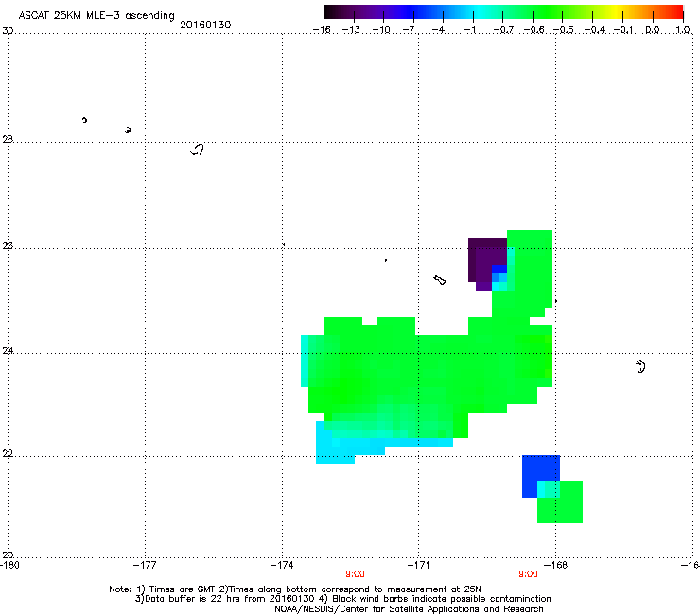Click the longitude label -174
The image size is (700, 615).
coord(282,565)
